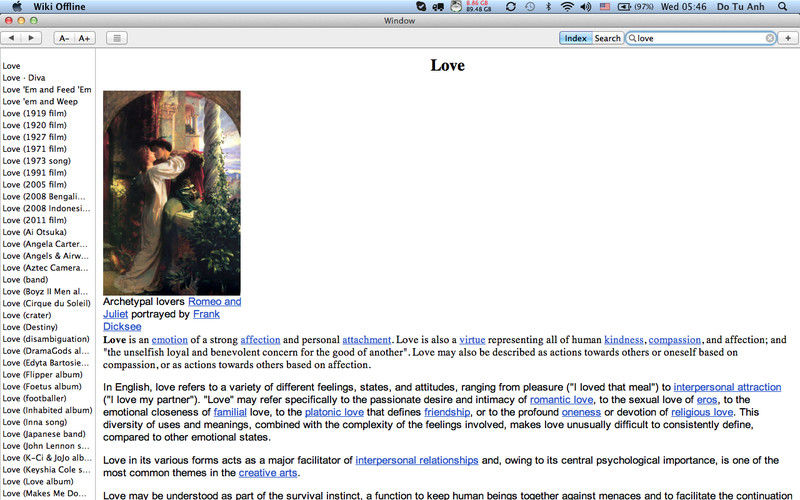Select Love 'em and Weep entry

click(x=40, y=102)
